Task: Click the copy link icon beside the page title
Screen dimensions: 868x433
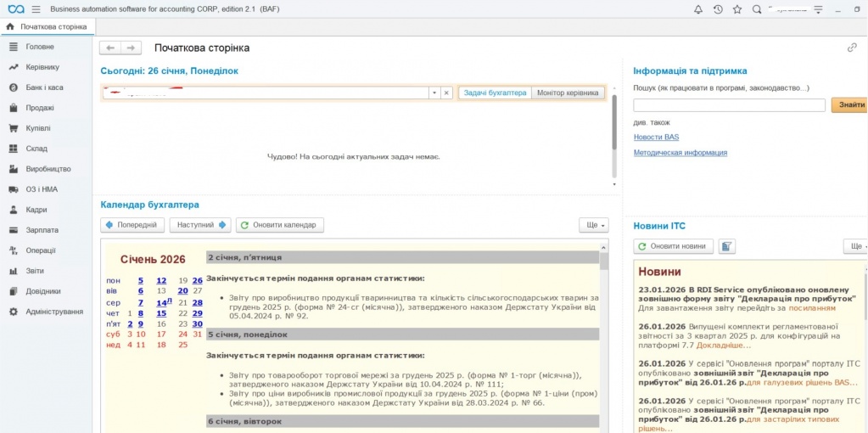Action: [852, 48]
